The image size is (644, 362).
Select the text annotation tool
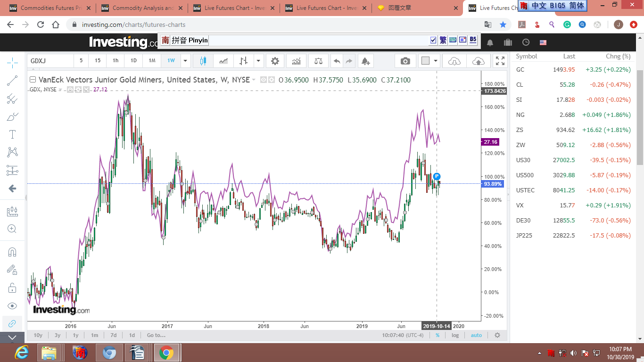(13, 135)
